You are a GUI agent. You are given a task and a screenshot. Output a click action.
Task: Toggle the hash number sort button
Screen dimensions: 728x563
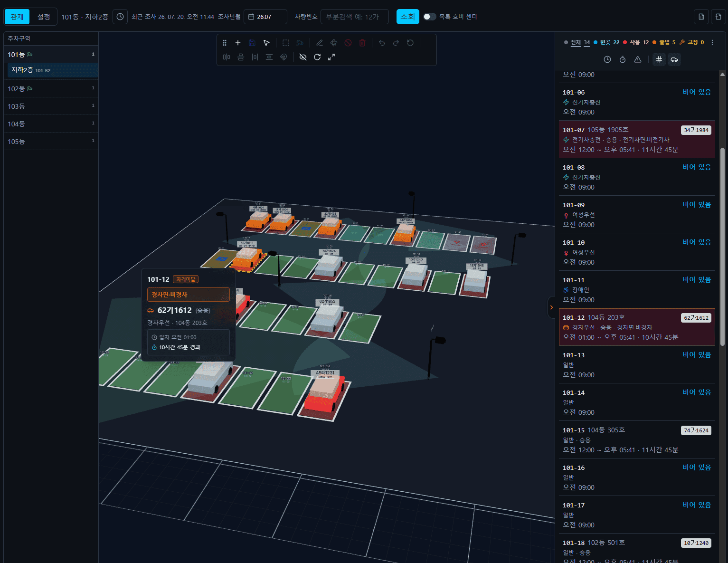[x=659, y=59]
